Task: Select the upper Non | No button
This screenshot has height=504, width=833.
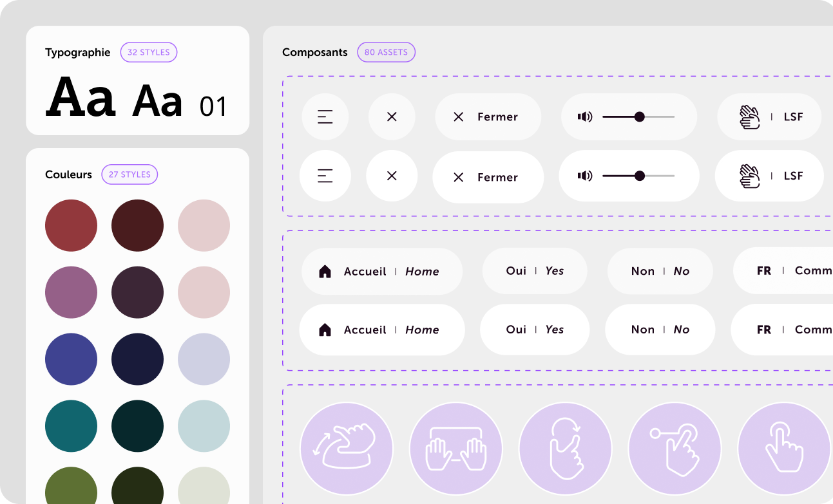Action: pos(660,272)
